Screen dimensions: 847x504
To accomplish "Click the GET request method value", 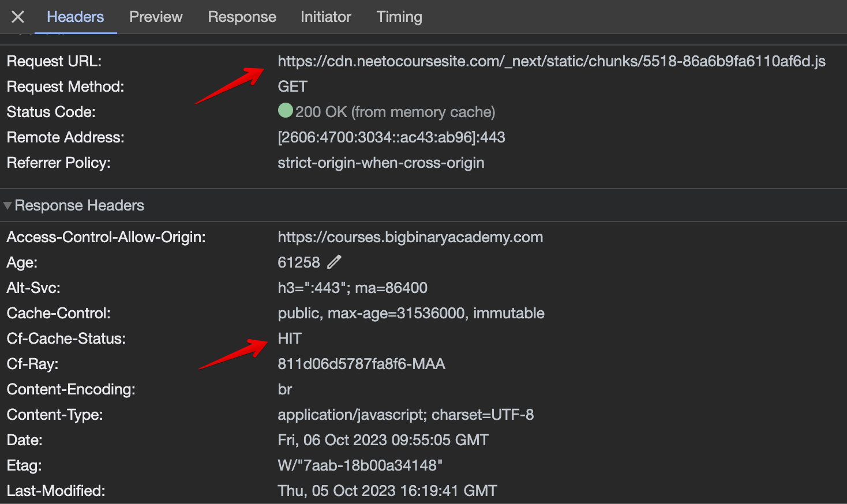I will pos(292,86).
